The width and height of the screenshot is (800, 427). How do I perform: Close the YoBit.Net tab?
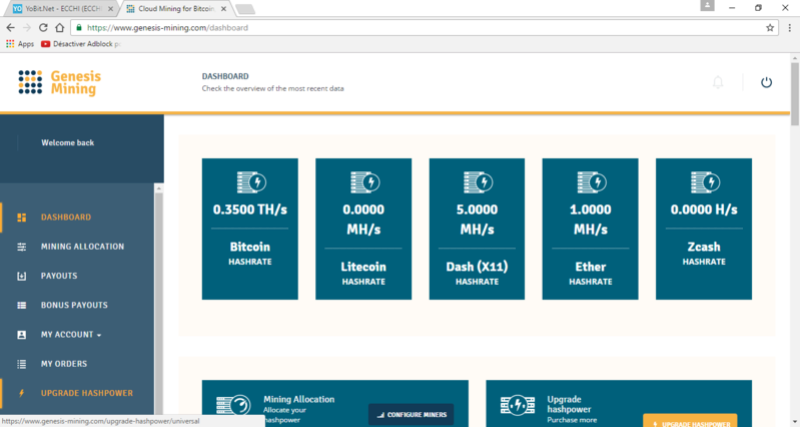[x=110, y=9]
